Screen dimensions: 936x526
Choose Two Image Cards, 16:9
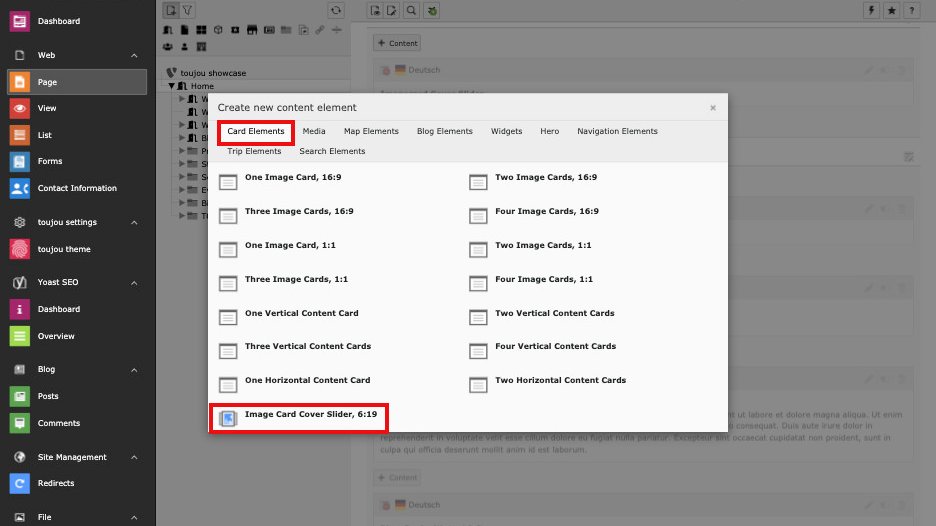click(x=546, y=178)
